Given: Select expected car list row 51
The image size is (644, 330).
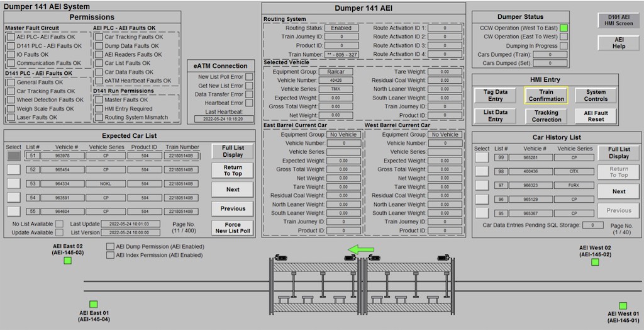Looking at the screenshot, I should pyautogui.click(x=14, y=156).
